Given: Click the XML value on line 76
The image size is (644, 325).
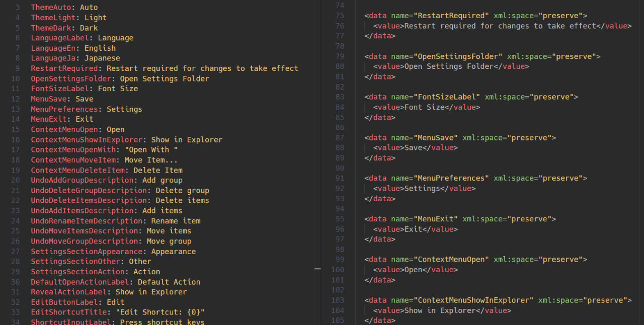Looking at the screenshot, I should (500, 26).
